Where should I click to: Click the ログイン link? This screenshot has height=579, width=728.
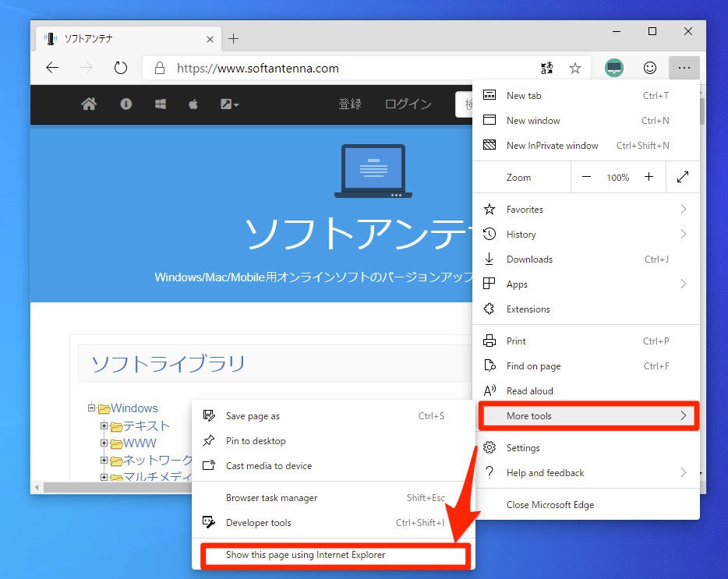[408, 104]
